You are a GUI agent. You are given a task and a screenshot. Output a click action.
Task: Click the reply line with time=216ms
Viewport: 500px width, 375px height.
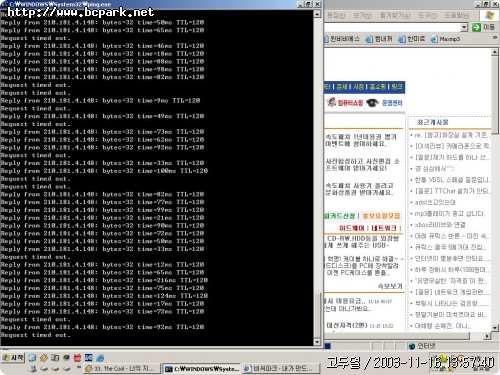pyautogui.click(x=104, y=280)
